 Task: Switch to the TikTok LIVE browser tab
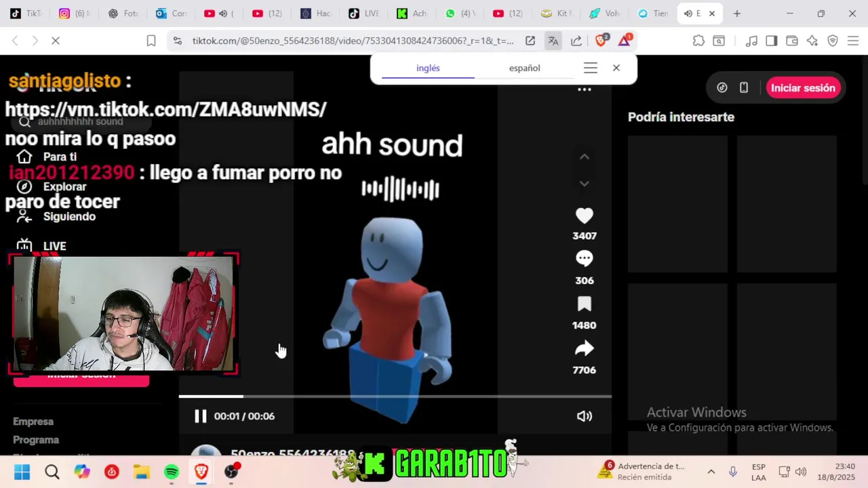364,14
